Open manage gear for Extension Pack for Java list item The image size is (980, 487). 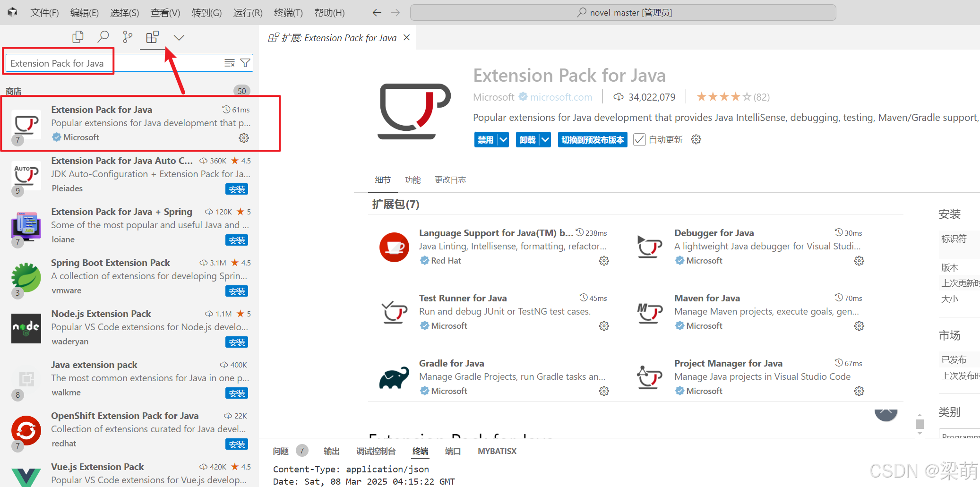pyautogui.click(x=244, y=137)
